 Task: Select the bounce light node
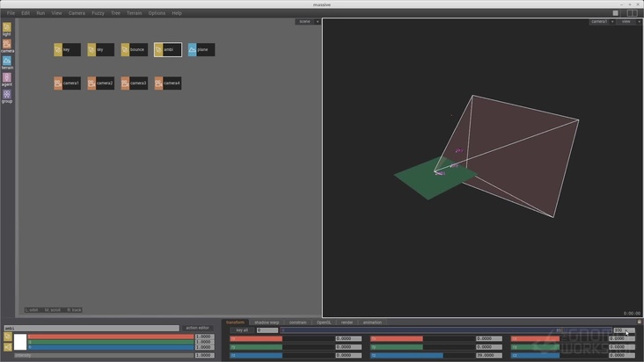tap(134, 50)
